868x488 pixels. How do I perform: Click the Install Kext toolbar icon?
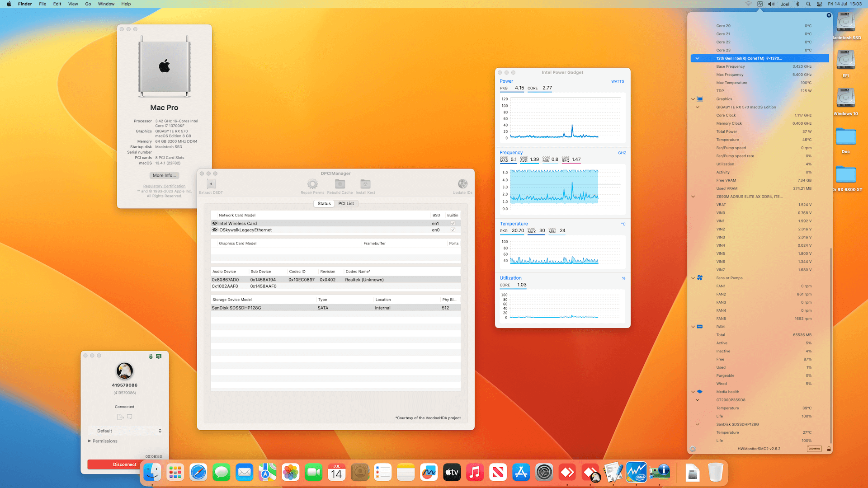365,184
